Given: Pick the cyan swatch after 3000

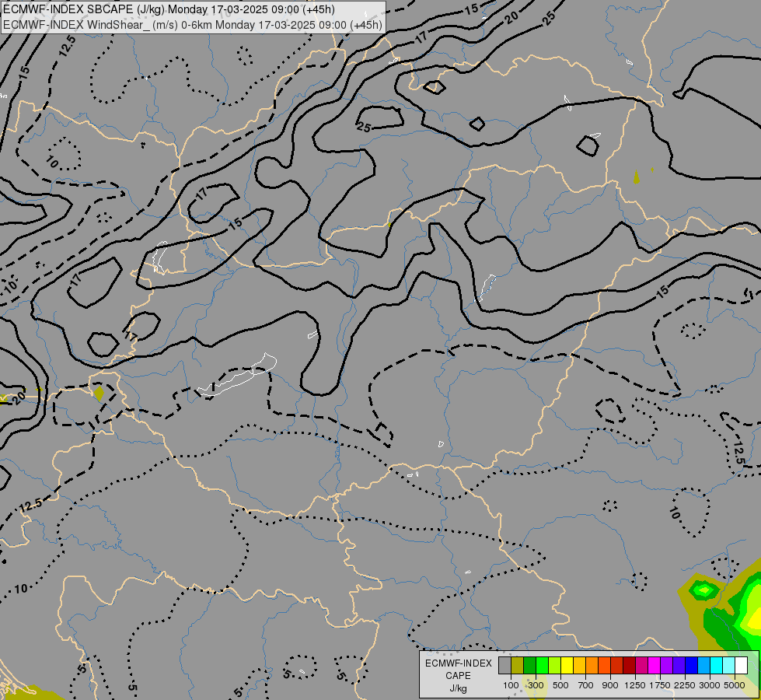Looking at the screenshot, I should 716,666.
